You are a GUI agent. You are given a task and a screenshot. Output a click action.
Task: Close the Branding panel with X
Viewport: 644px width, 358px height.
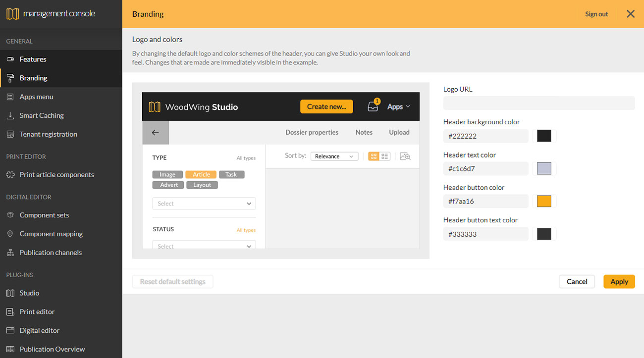click(x=631, y=14)
